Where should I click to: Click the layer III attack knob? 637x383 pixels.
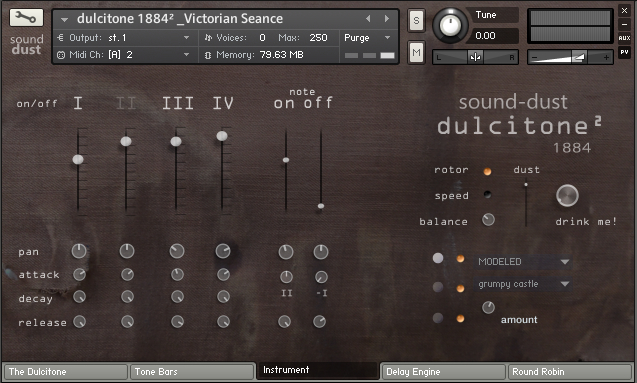click(x=177, y=275)
